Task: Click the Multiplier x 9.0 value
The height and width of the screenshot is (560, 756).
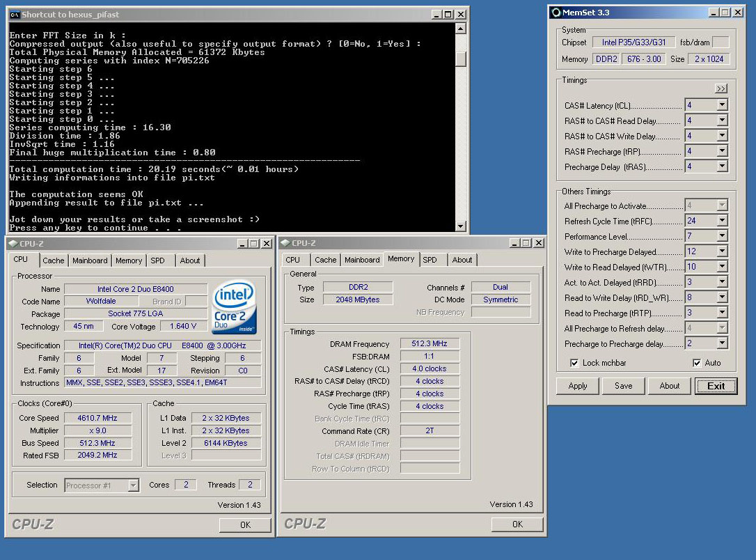Action: [x=97, y=430]
